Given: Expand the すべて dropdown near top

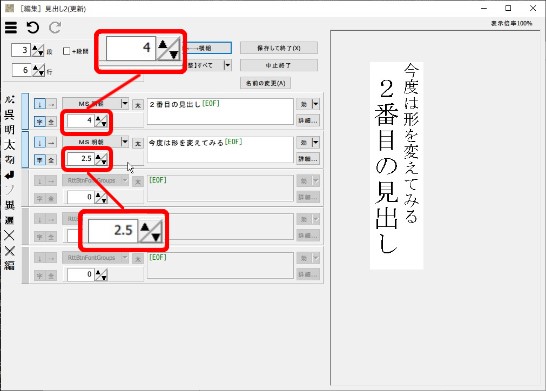Looking at the screenshot, I should [227, 65].
